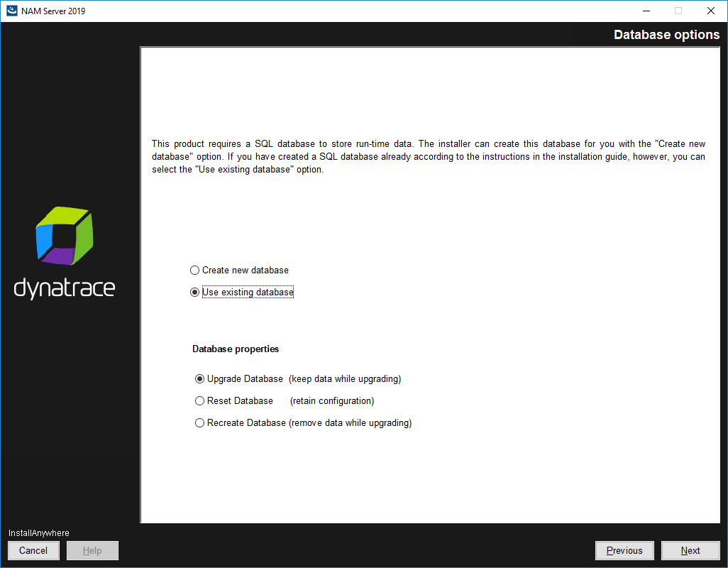Click the greyed-out Help button
The height and width of the screenshot is (568, 728).
[x=92, y=550]
